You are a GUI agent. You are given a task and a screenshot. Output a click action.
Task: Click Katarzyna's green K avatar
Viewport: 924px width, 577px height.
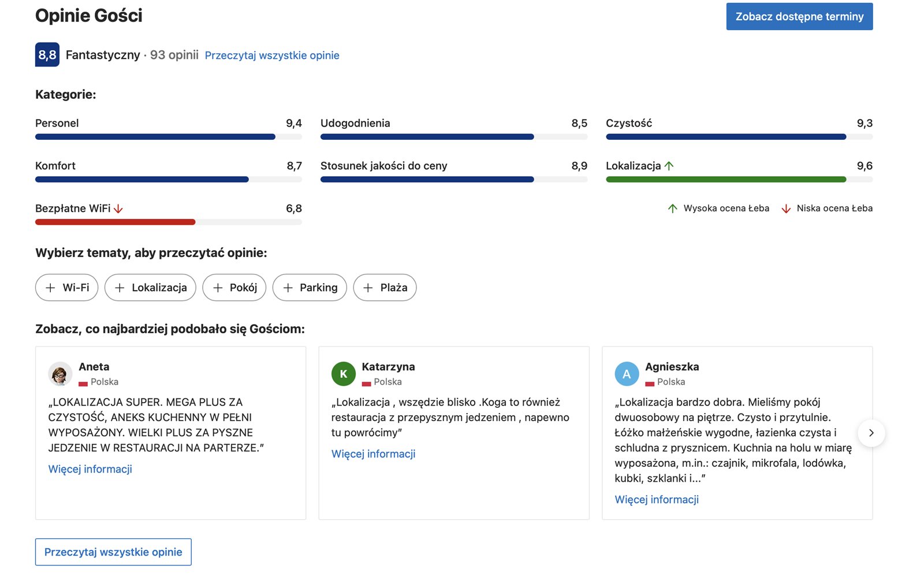point(343,374)
